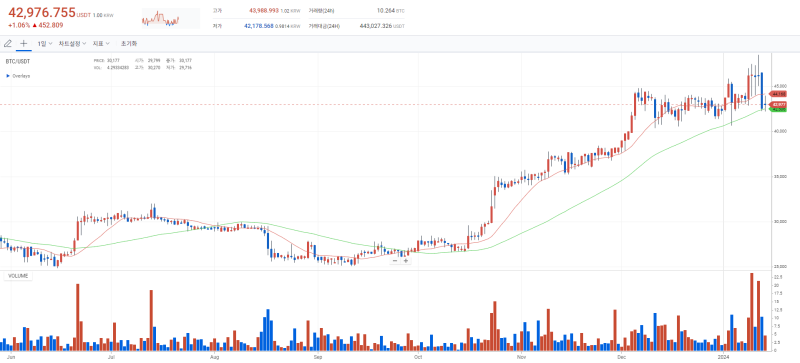Click the chart zoom-out minus button
Screen dimensions: 800x363
(395, 261)
